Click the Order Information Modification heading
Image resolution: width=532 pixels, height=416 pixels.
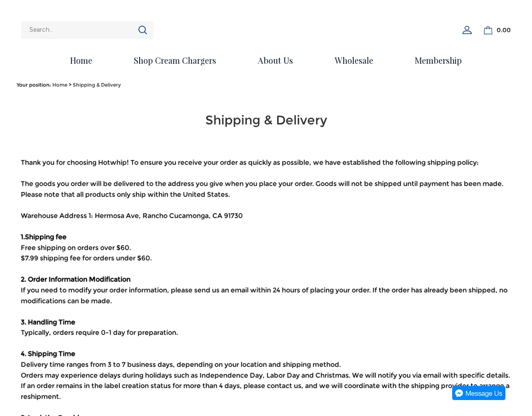[x=75, y=279]
